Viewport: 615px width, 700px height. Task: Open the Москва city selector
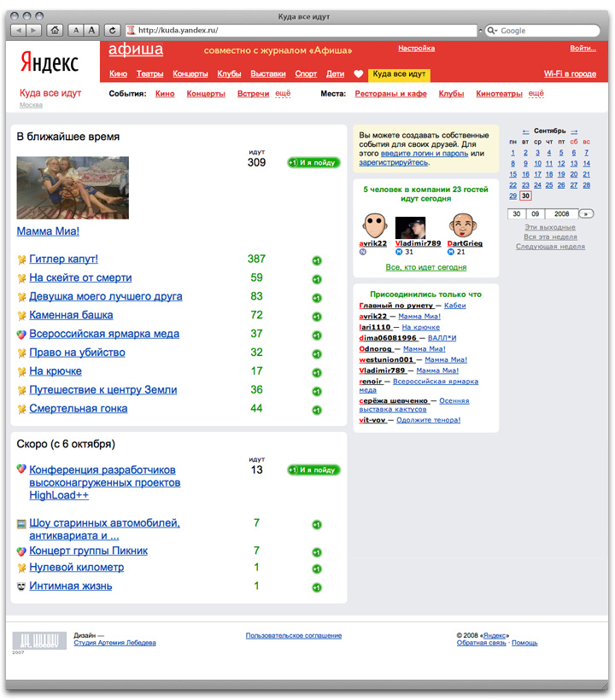(31, 105)
